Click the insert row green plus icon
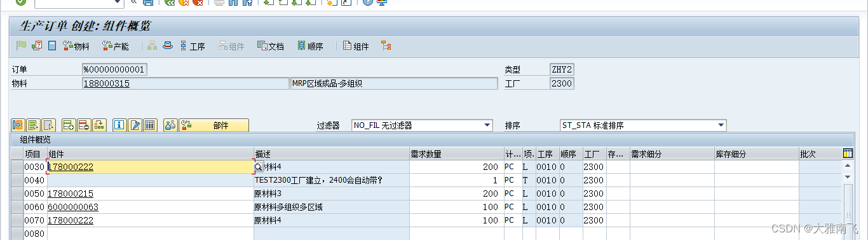 69,125
